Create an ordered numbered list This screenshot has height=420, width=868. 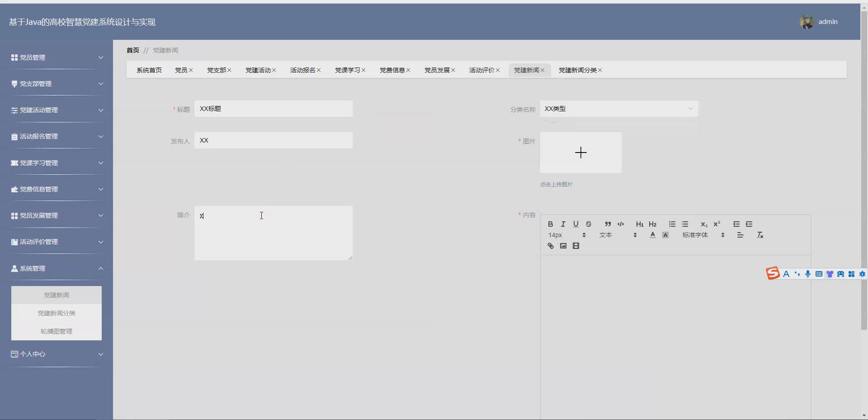[x=672, y=224]
